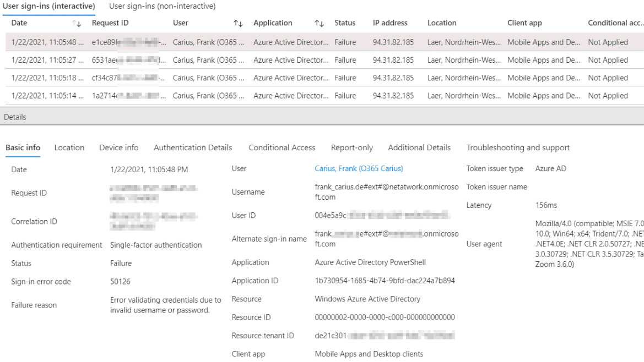Select the Mozilla/4.0 user agent string
This screenshot has height=362, width=644.
(x=589, y=244)
